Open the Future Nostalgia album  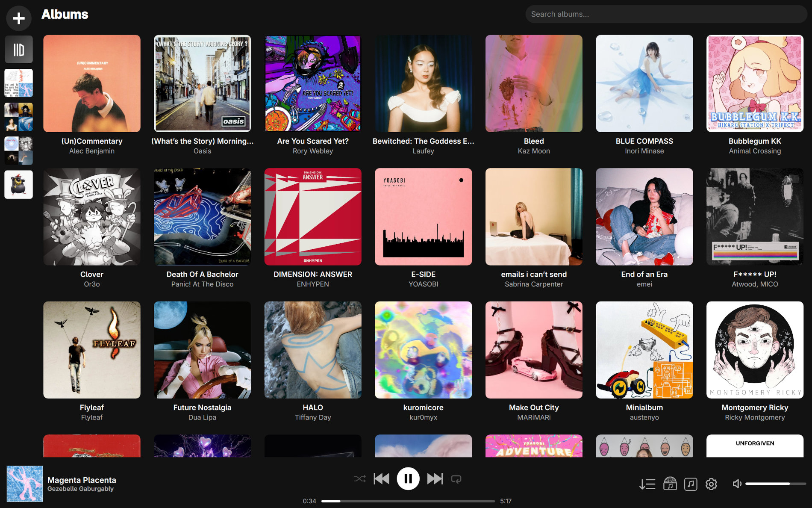pyautogui.click(x=202, y=350)
